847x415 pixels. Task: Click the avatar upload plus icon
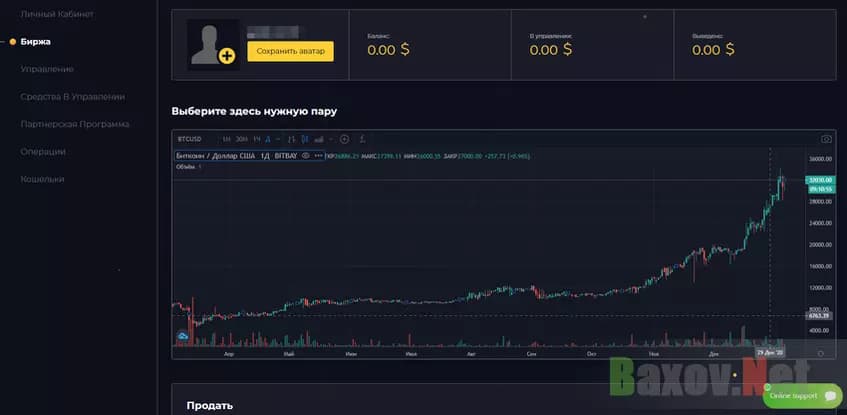227,57
